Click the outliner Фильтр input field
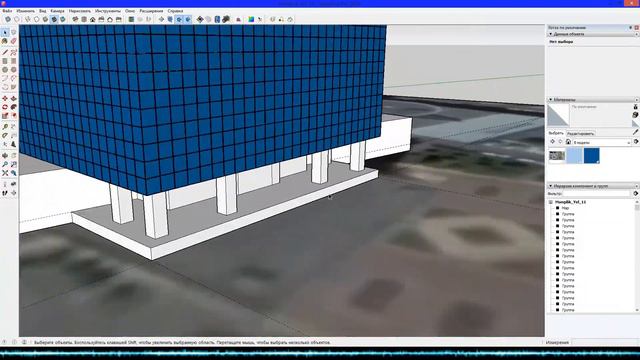This screenshot has height=360, width=640. click(x=596, y=193)
